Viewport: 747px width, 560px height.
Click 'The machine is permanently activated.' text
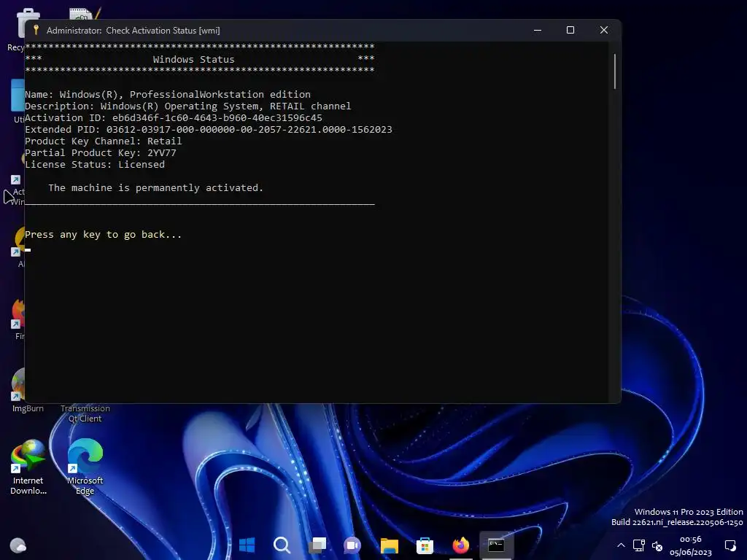[x=156, y=187]
